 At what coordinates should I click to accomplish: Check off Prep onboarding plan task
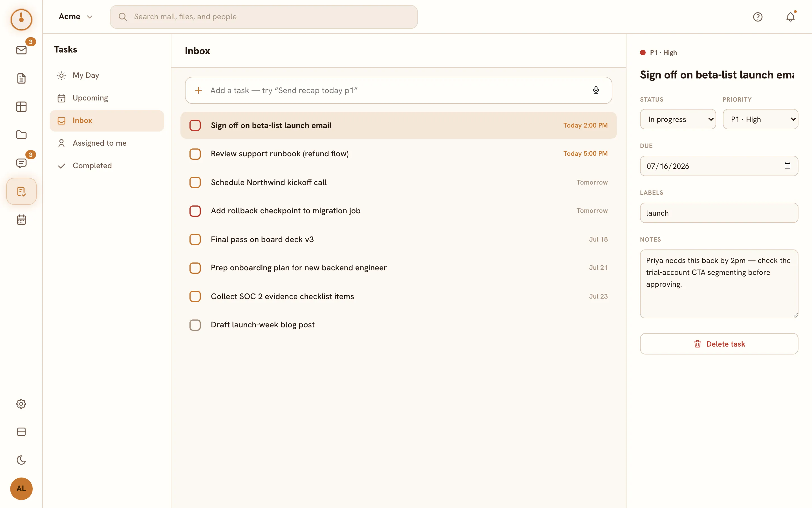[x=195, y=268]
